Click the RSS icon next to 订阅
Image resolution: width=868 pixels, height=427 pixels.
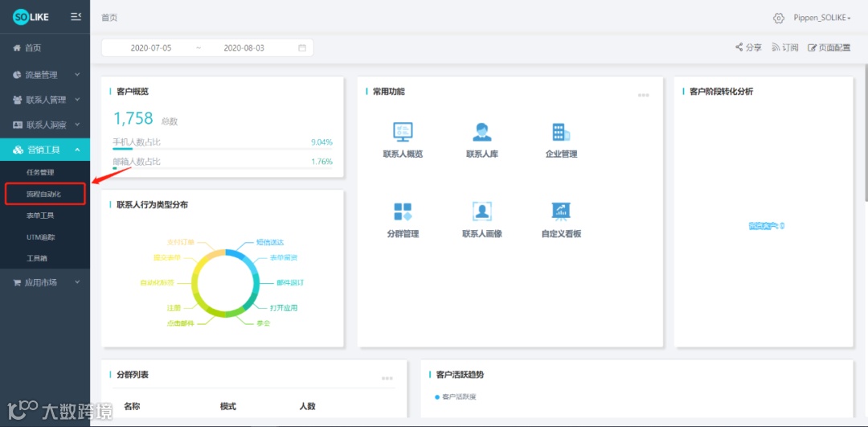click(776, 47)
